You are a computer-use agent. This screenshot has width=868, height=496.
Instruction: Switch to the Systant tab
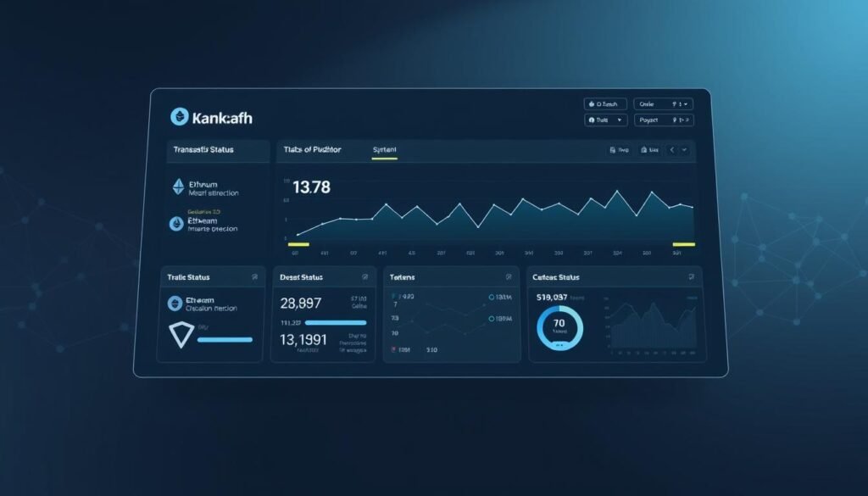384,150
